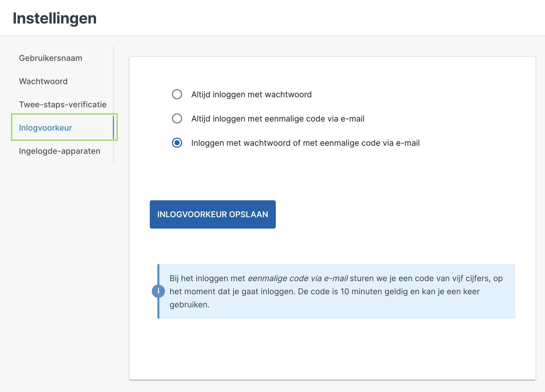This screenshot has width=545, height=392.
Task: Select the Inlogvoorkeur sidebar item
Action: (45, 128)
